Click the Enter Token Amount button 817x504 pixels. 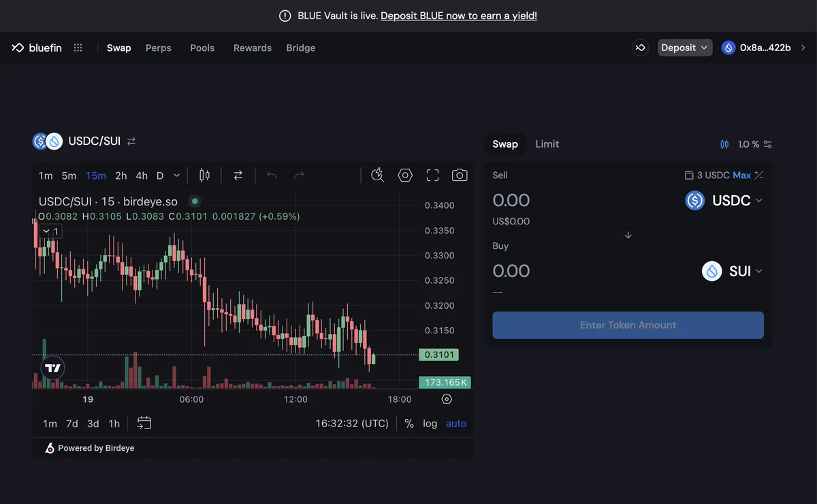[x=628, y=325]
